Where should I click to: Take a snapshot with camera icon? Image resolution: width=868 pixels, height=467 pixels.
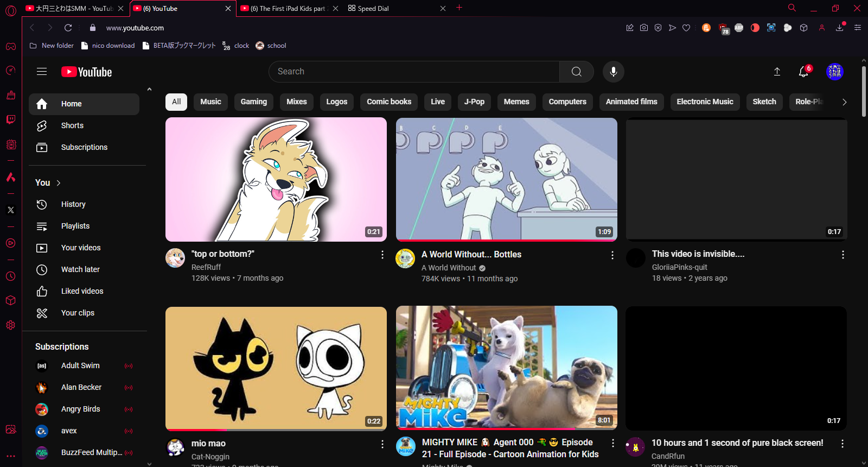[x=644, y=28]
